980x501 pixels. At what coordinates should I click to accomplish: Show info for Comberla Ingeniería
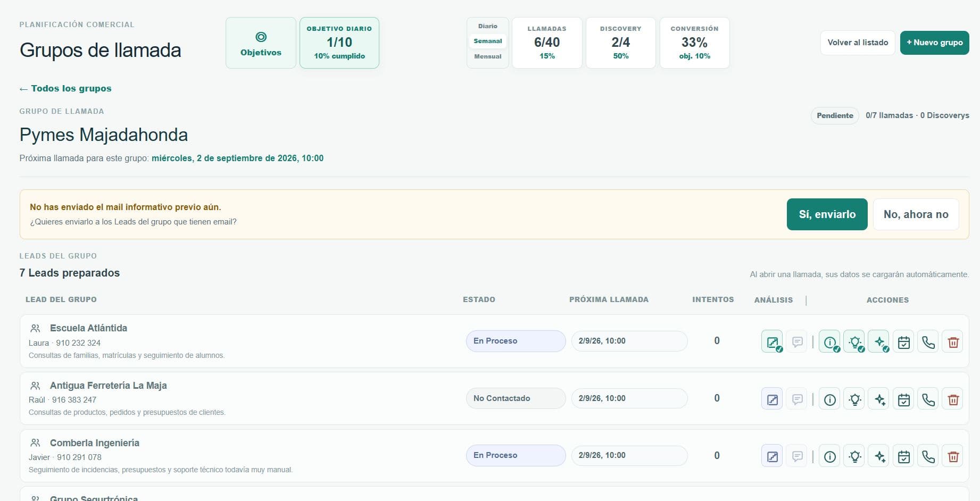pyautogui.click(x=829, y=456)
